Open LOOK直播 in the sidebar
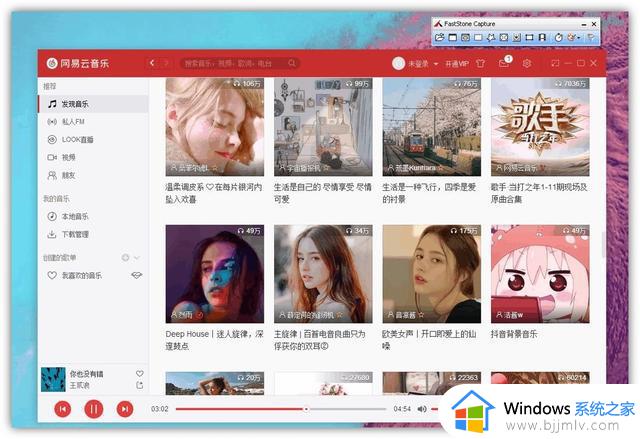Screen dimensions: 640x439 click(93, 140)
